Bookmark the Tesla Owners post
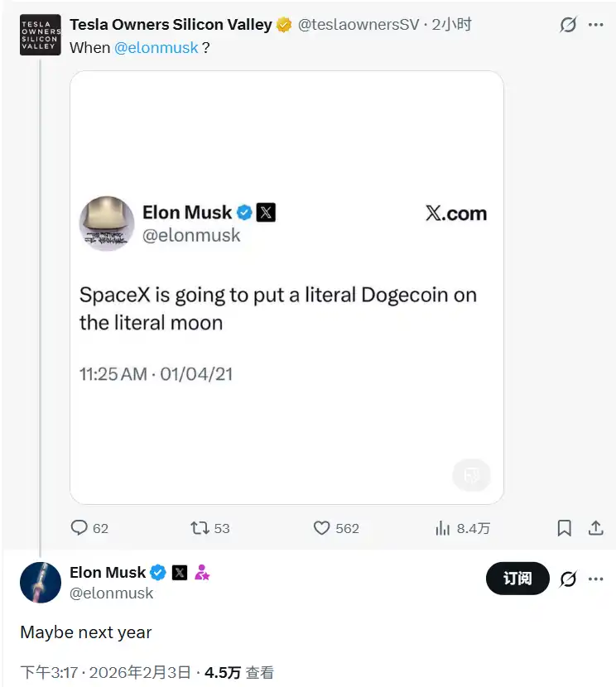The width and height of the screenshot is (616, 687). click(x=564, y=528)
